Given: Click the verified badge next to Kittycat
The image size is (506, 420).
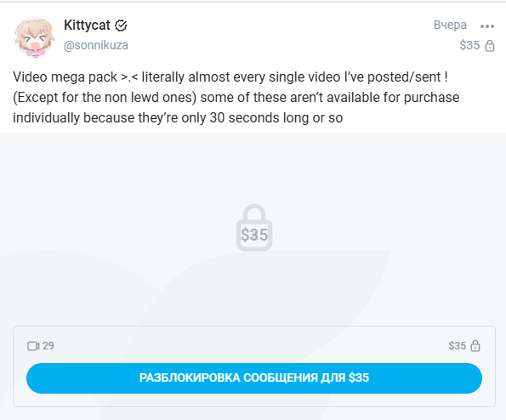Looking at the screenshot, I should [x=121, y=26].
